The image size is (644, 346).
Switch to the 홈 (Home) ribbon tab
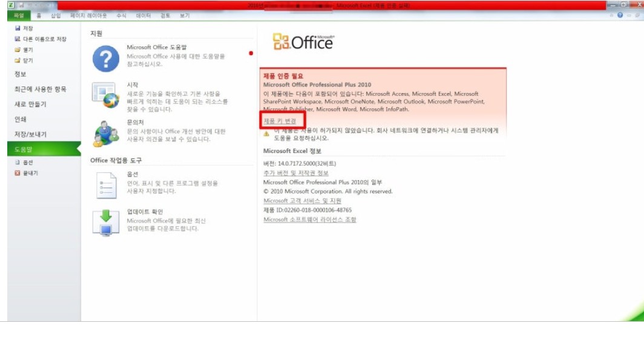click(x=39, y=16)
